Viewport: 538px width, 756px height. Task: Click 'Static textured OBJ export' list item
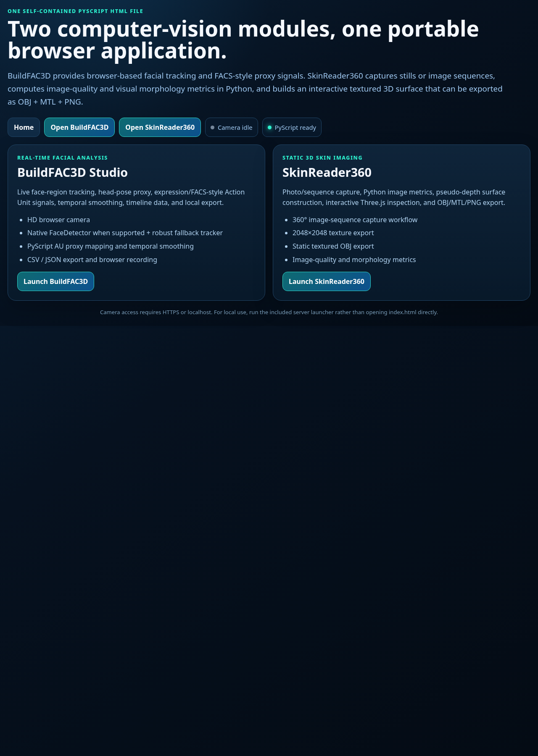333,246
